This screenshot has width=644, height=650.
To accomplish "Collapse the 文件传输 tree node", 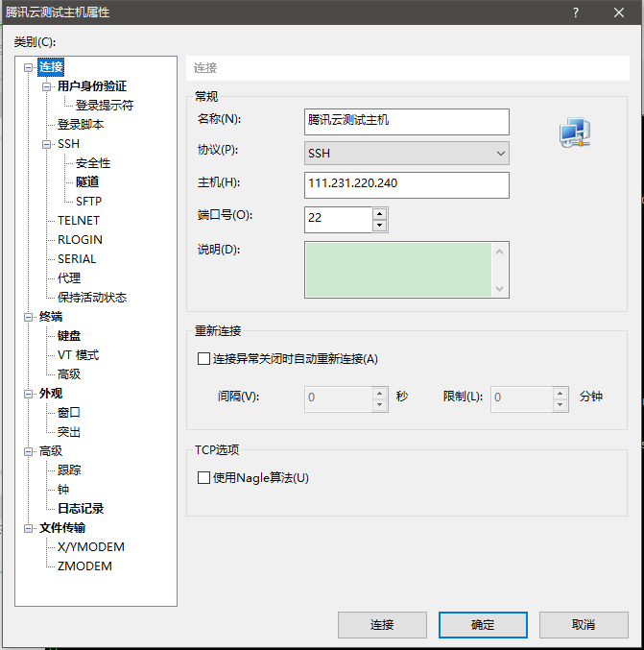I will (28, 528).
